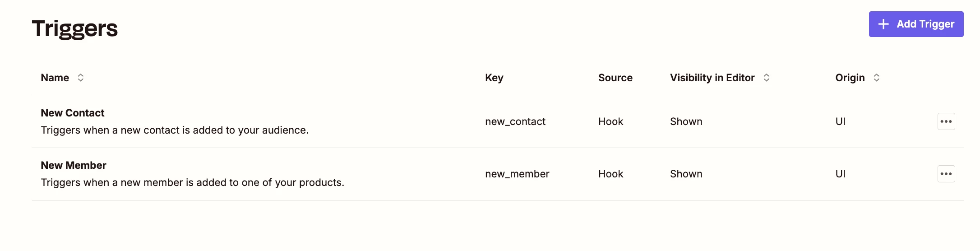
Task: Click the Visibility in Editor sort arrows
Action: (766, 78)
